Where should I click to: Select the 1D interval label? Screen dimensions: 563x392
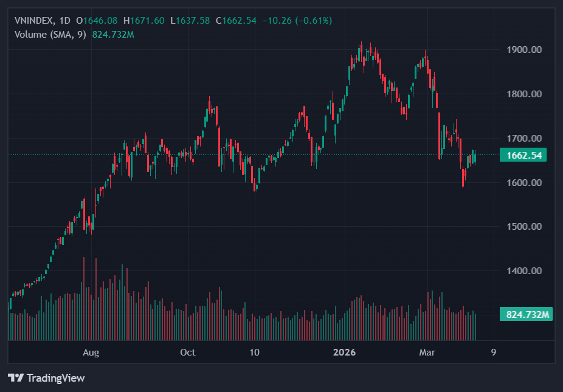[x=65, y=21]
